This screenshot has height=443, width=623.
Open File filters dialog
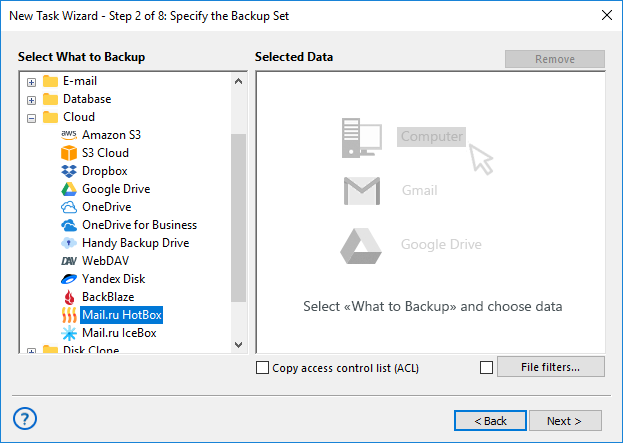point(551,367)
